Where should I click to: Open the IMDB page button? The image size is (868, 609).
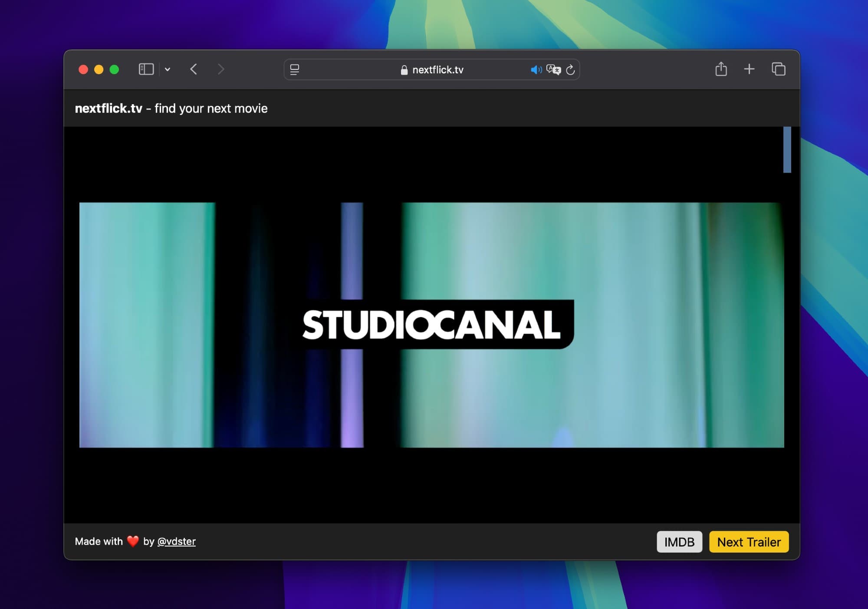coord(679,542)
